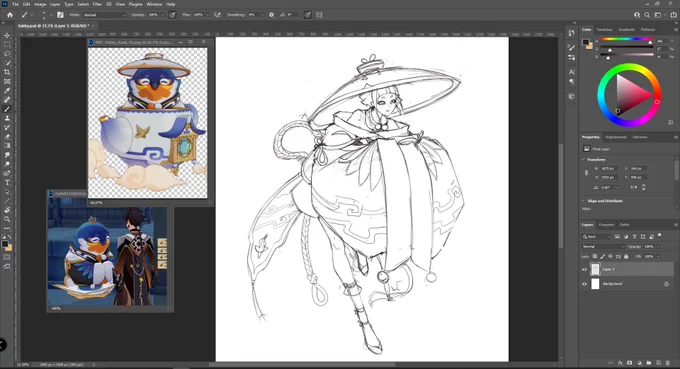This screenshot has width=680, height=369.
Task: Toggle pressure for size in options bar
Action: click(x=307, y=15)
